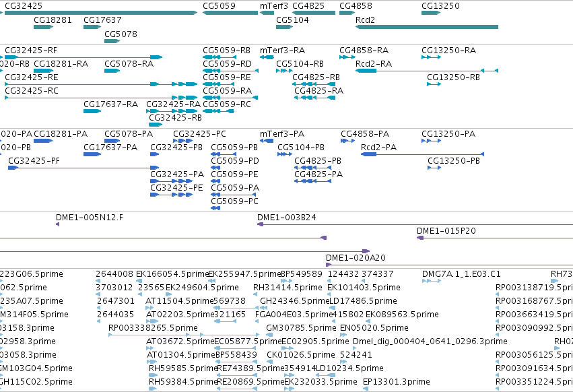Select protein CG13250-PB
The image size is (573, 392).
click(x=434, y=168)
